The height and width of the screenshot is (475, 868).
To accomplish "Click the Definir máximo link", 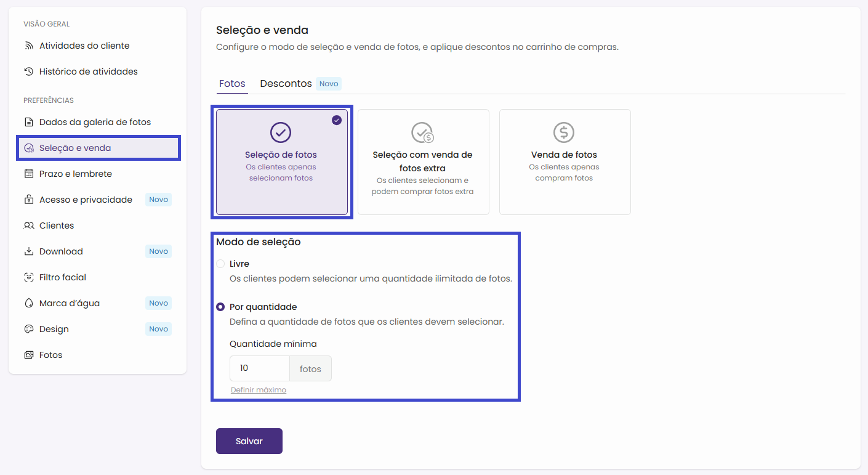I will click(x=259, y=390).
